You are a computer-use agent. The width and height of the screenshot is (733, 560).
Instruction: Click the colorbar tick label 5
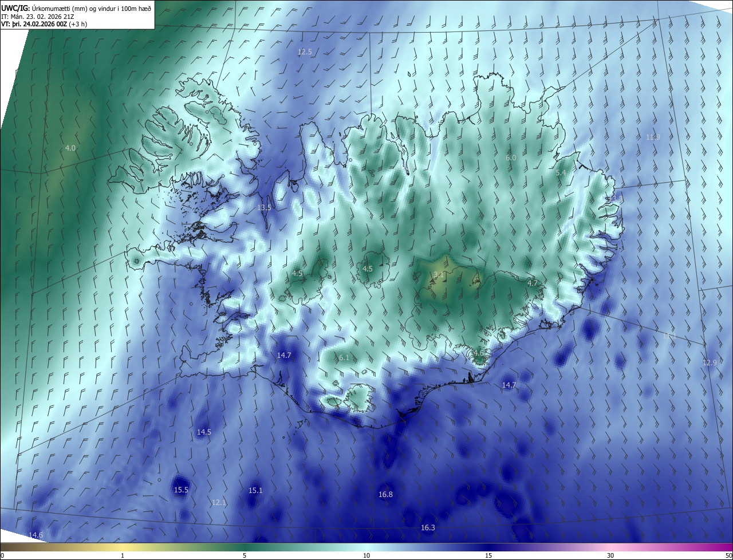pyautogui.click(x=245, y=555)
